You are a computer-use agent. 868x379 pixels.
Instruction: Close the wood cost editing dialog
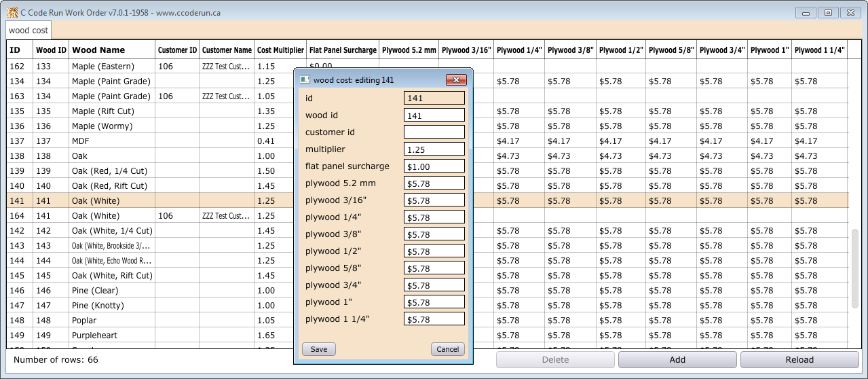click(455, 79)
